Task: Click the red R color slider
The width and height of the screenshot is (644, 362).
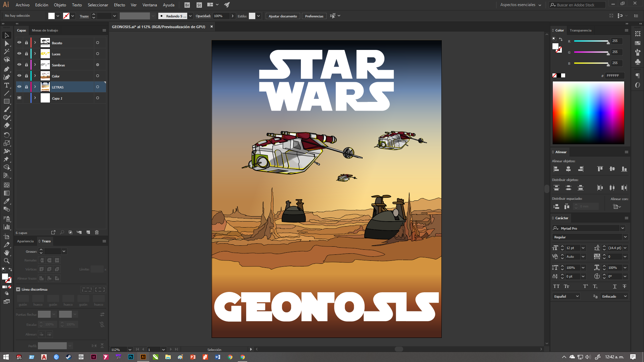Action: pyautogui.click(x=591, y=41)
